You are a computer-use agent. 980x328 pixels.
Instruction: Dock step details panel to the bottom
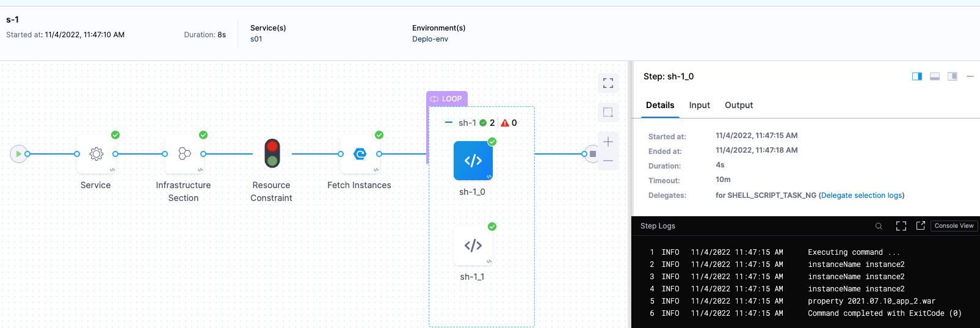935,76
